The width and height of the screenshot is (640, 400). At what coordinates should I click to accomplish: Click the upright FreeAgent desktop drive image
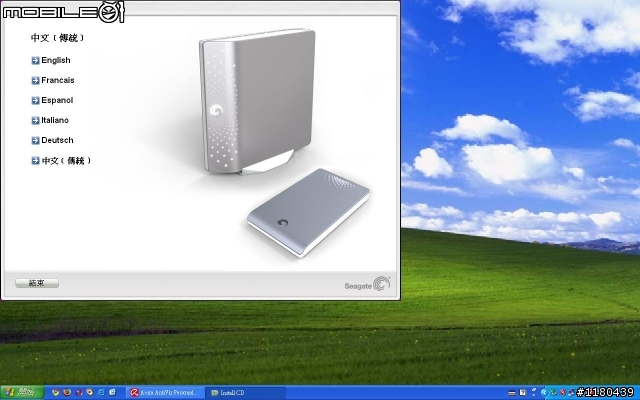(258, 101)
